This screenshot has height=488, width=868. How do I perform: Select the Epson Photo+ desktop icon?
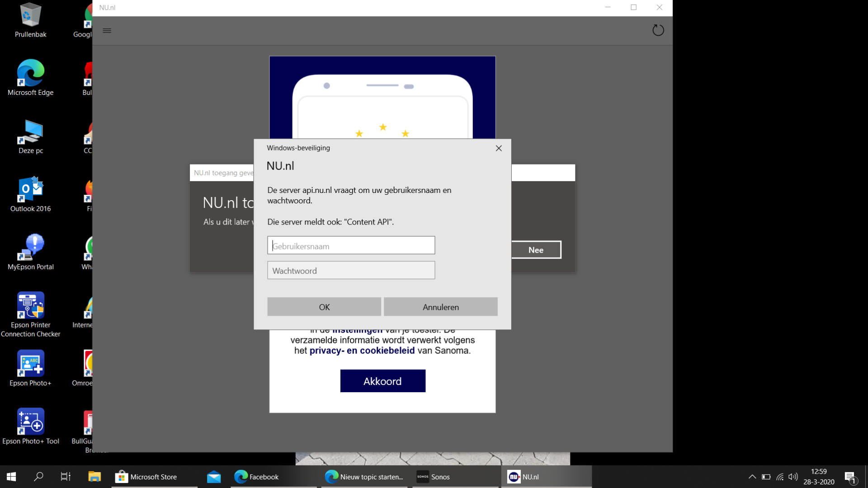(x=31, y=369)
